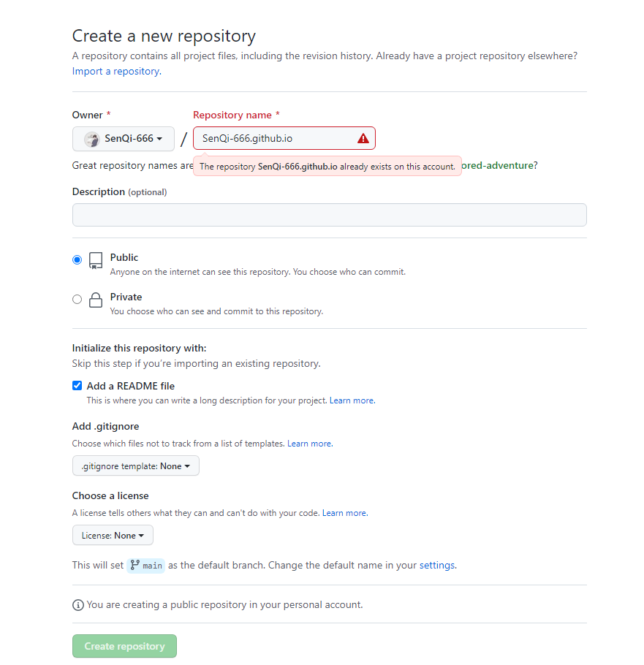644x665 pixels.
Task: Click Learn more link for README
Action: coord(352,400)
